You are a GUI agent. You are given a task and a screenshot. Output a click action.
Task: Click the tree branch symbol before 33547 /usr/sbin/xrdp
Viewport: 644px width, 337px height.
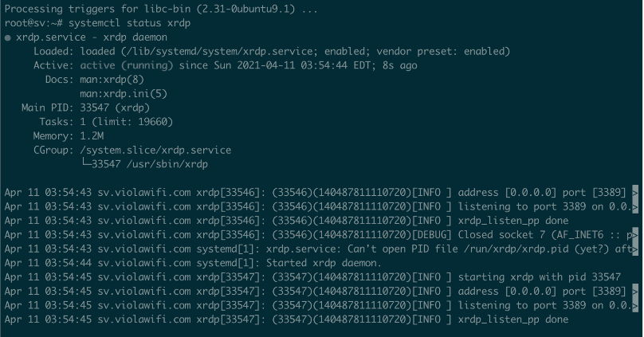86,163
